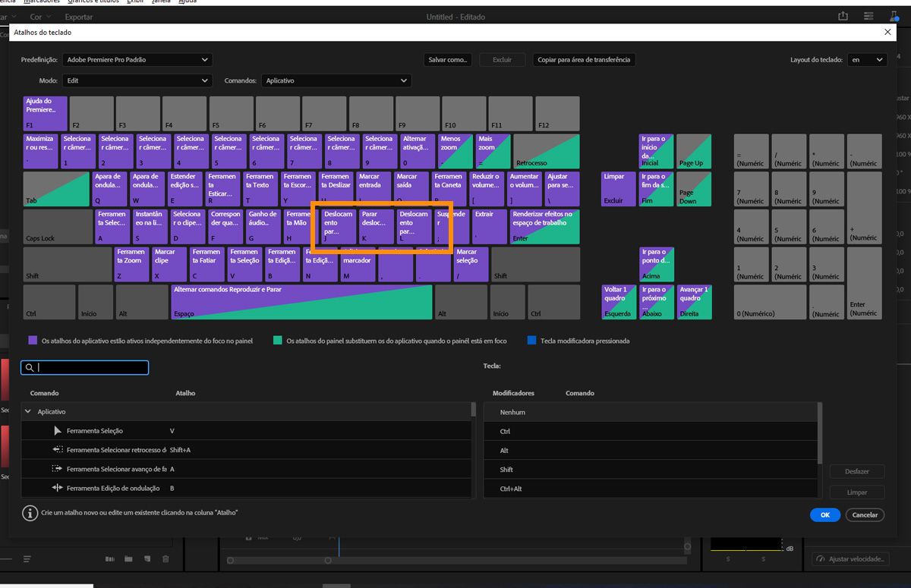Click the Edição de ondulação tool icon
Screen dimensions: 911x588
[x=58, y=488]
